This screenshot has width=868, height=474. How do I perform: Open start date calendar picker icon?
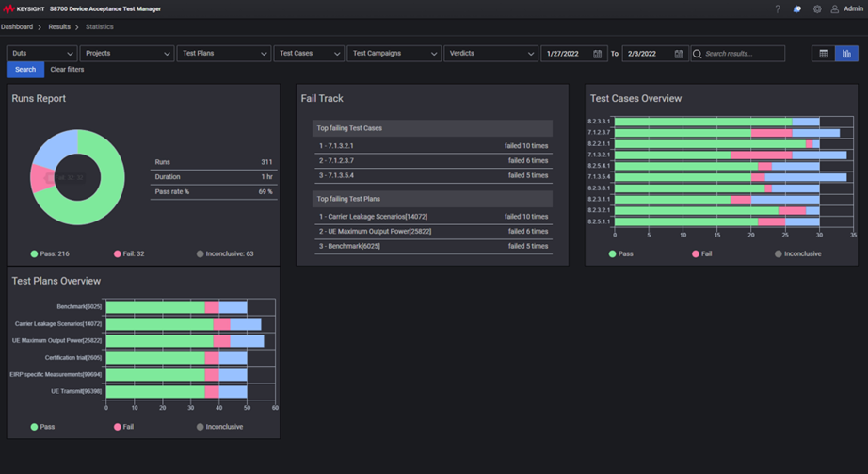tap(597, 54)
